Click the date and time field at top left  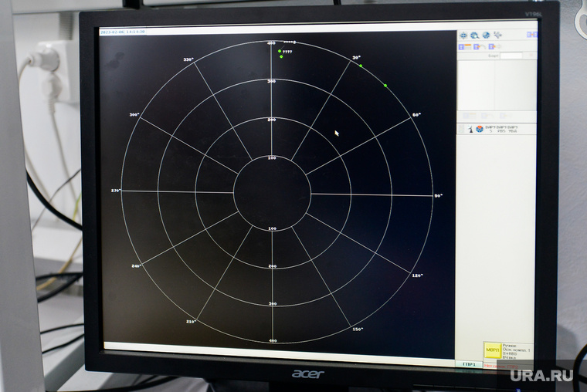(x=122, y=32)
